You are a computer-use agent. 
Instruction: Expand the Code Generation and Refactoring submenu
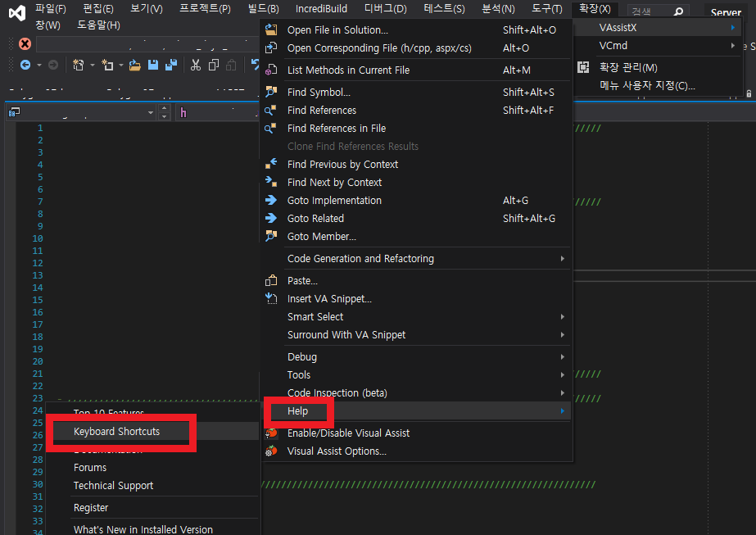tap(562, 259)
